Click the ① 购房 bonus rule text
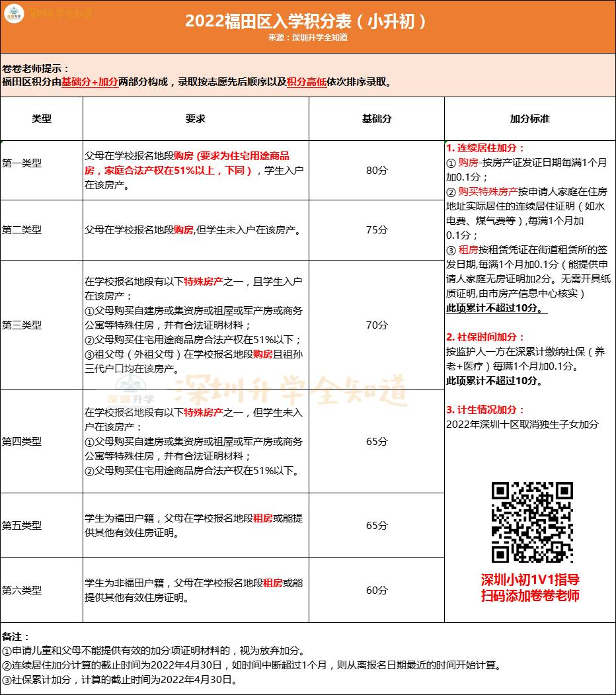Viewport: 616px width, 695px height. 527,170
